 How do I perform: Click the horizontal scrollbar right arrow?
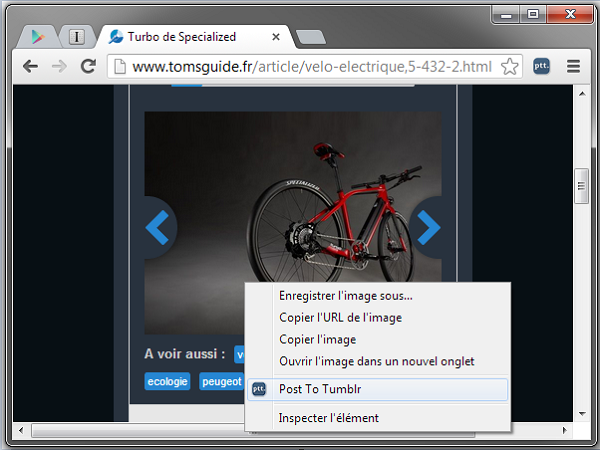click(564, 430)
